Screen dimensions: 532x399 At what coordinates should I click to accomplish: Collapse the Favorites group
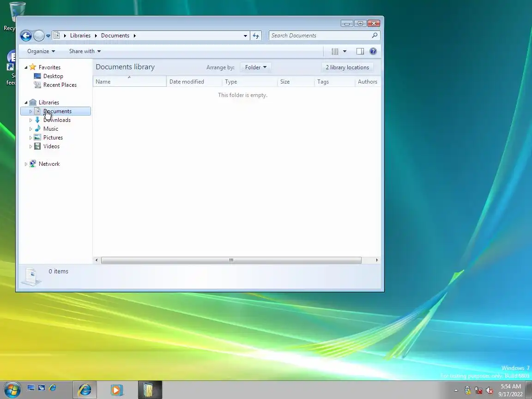[x=26, y=67]
